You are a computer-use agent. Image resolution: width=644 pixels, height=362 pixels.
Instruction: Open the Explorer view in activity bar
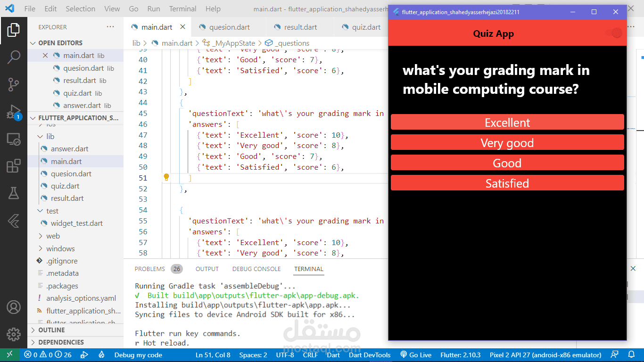(x=14, y=30)
